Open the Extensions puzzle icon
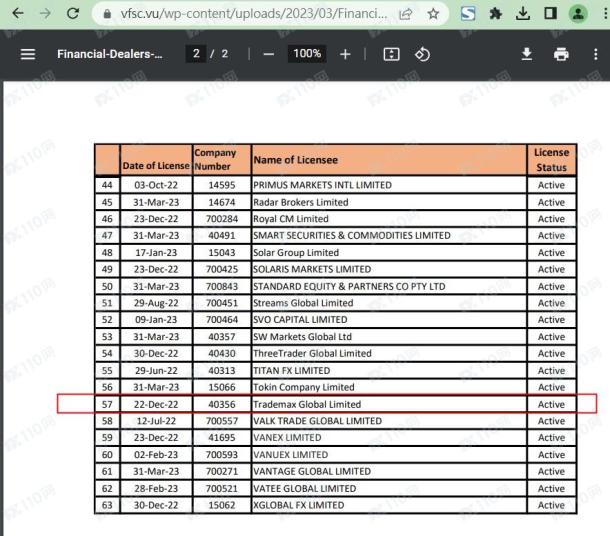610x536 pixels. (x=495, y=14)
